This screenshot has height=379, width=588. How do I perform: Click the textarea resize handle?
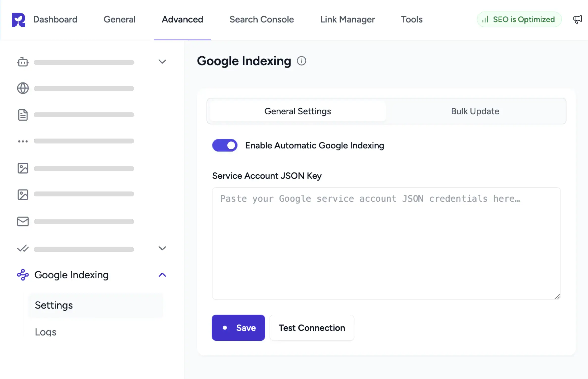click(557, 296)
